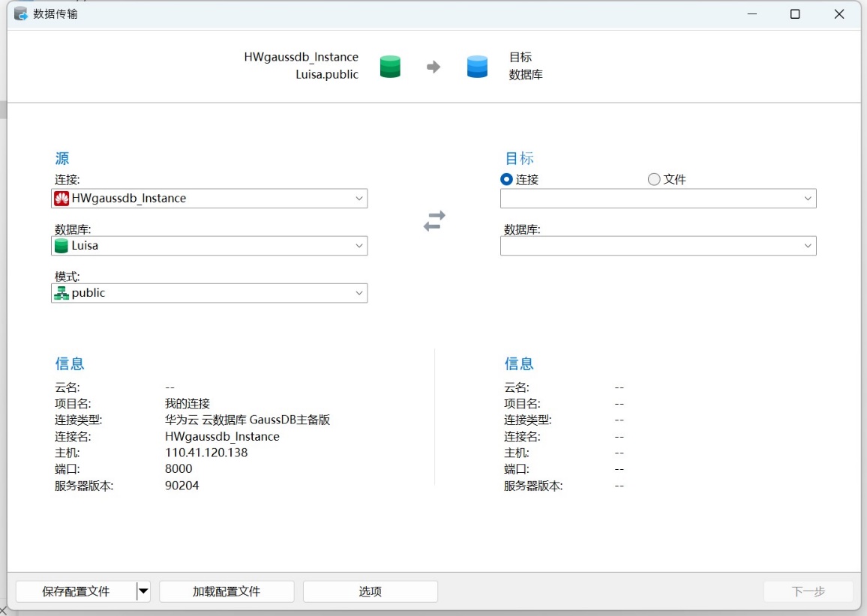Click the public schema icon
The height and width of the screenshot is (616, 867).
click(x=61, y=293)
